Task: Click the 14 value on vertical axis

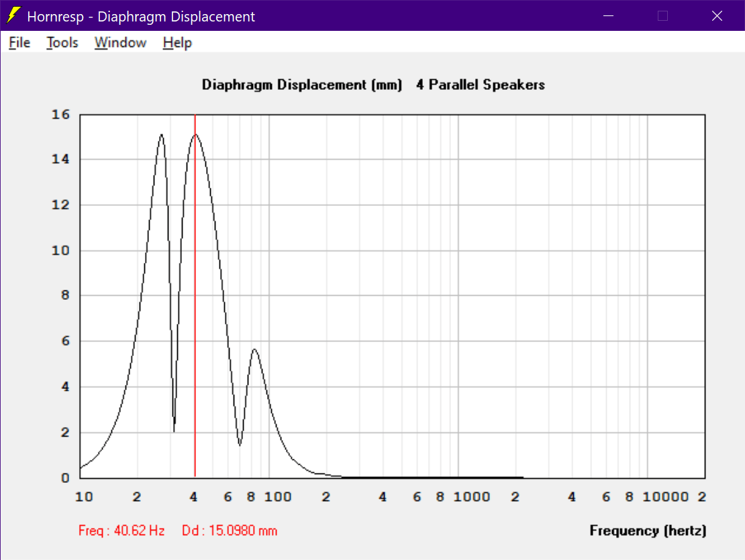Action: [x=61, y=159]
